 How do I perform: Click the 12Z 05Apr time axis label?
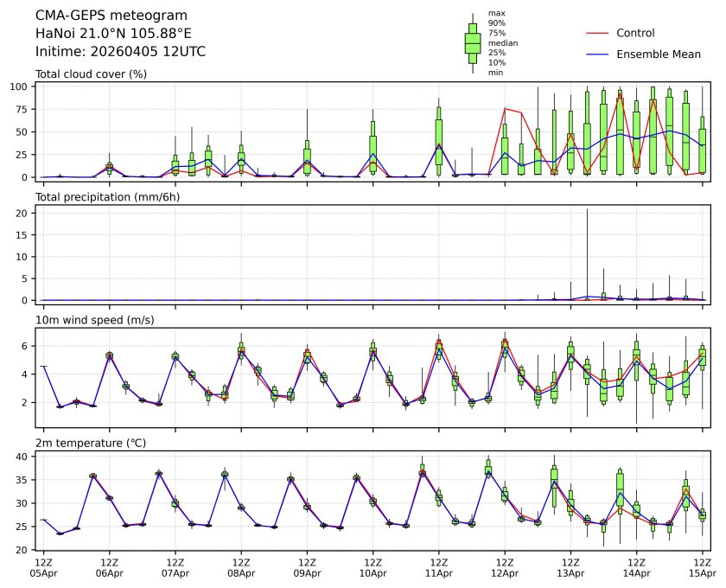pyautogui.click(x=44, y=567)
